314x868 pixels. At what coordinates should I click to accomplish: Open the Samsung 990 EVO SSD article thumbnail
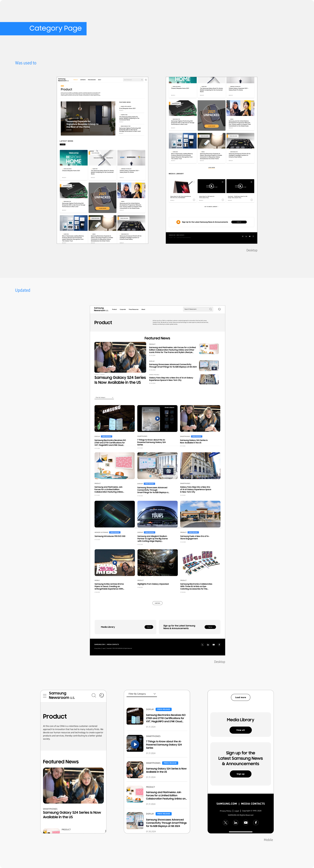click(x=115, y=514)
